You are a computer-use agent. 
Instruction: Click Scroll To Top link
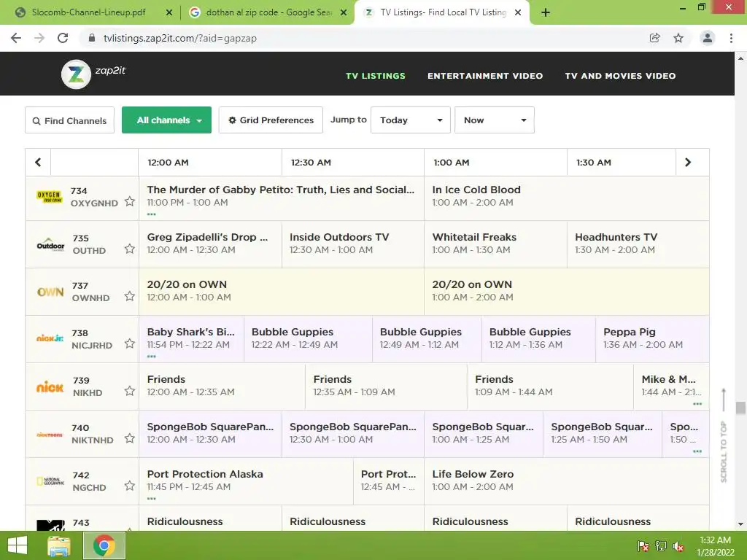[724, 436]
